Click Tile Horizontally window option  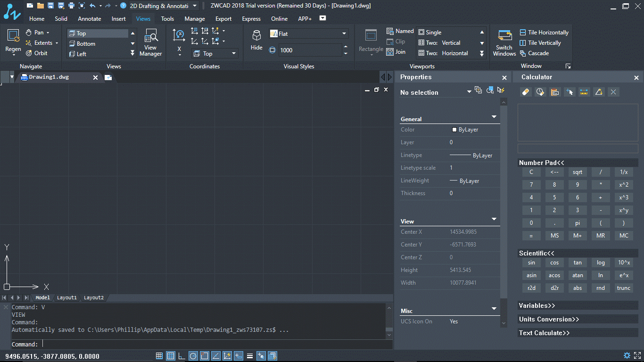(544, 33)
